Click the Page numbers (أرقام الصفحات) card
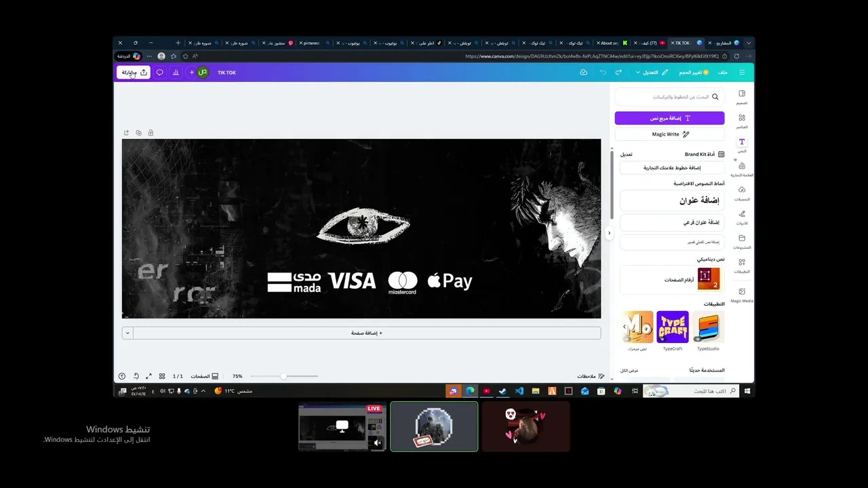 click(672, 279)
